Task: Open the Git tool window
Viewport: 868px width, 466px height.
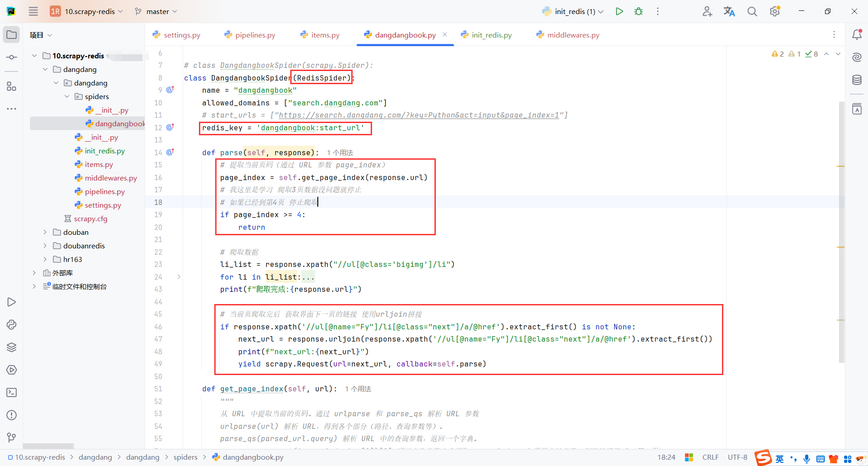Action: 12,437
